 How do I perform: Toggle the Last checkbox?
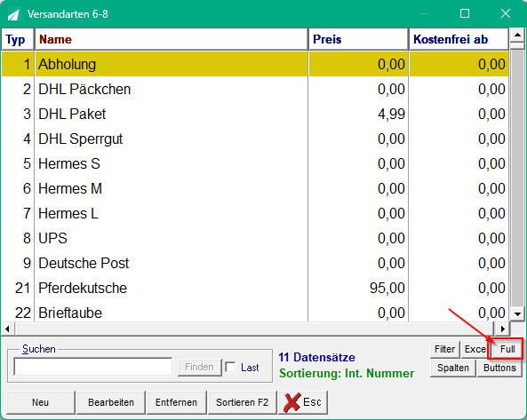(230, 367)
